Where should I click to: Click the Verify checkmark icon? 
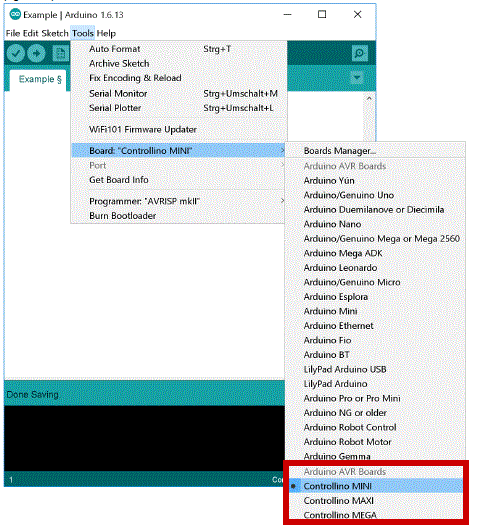(x=16, y=53)
